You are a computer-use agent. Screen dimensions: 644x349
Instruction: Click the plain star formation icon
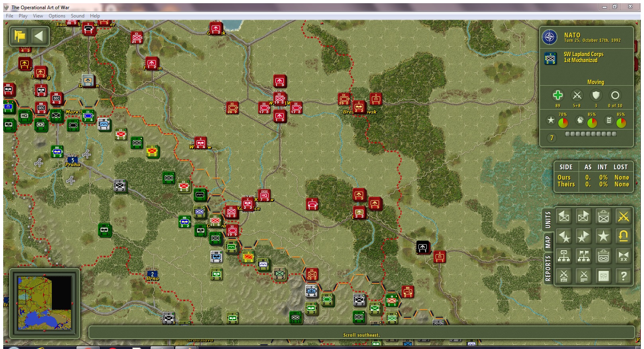[603, 236]
